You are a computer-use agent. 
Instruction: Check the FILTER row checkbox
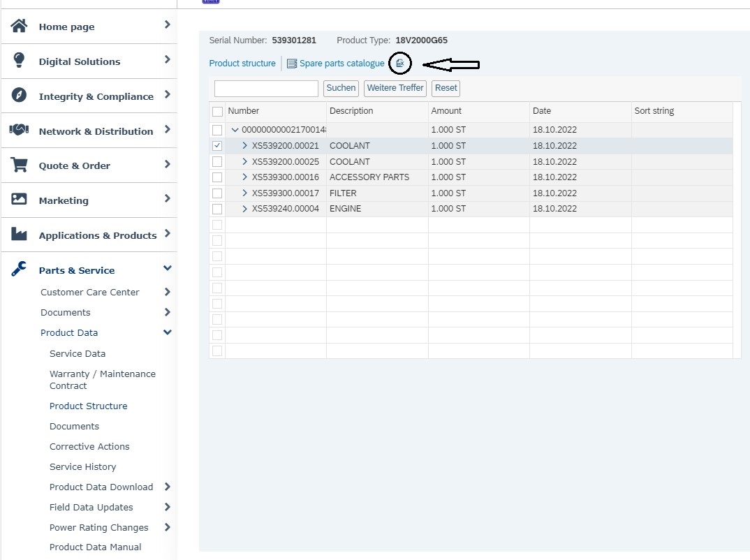click(217, 193)
